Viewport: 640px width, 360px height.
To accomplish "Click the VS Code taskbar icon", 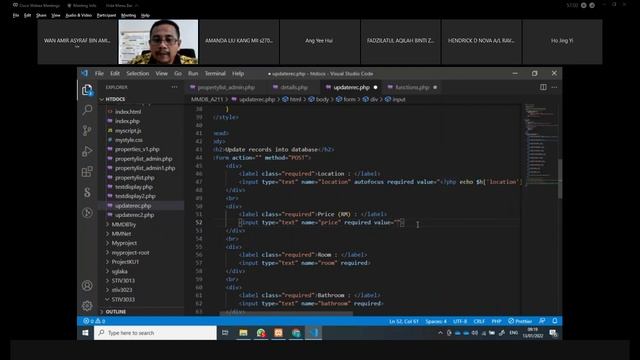I will (x=314, y=333).
